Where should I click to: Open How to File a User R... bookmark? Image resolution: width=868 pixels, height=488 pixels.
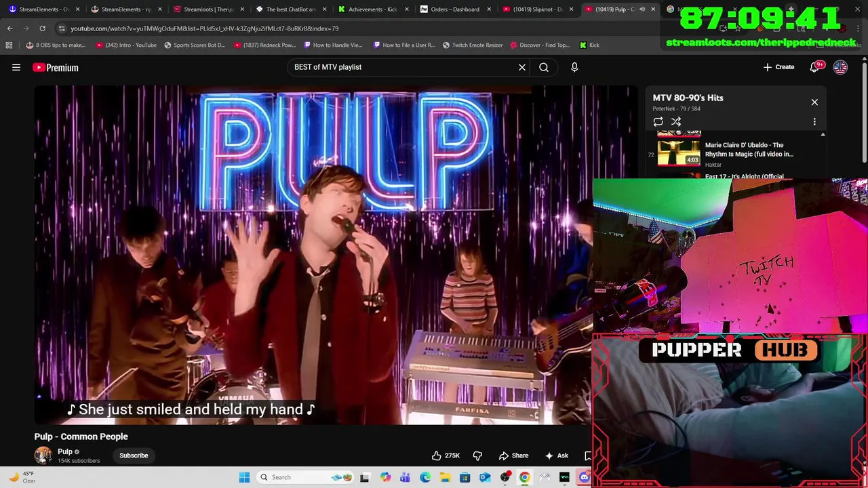[x=404, y=45]
